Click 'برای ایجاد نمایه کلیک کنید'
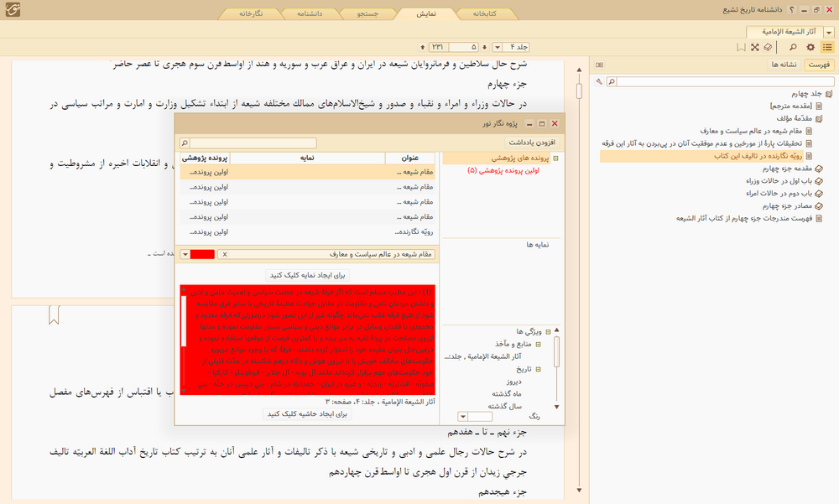The height and width of the screenshot is (504, 839). point(307,275)
